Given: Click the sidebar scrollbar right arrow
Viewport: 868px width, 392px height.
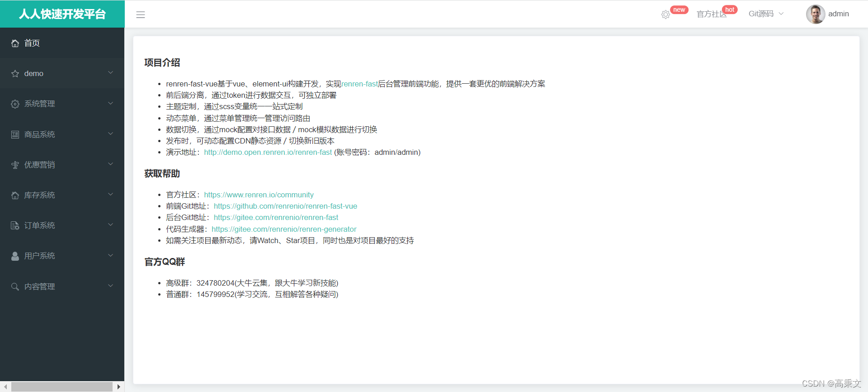Looking at the screenshot, I should [x=118, y=387].
